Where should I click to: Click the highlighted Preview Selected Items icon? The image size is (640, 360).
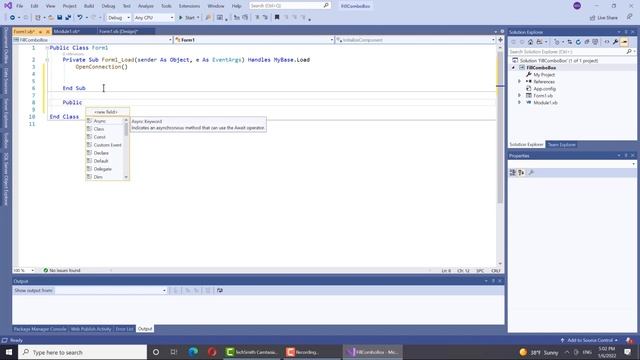click(624, 42)
